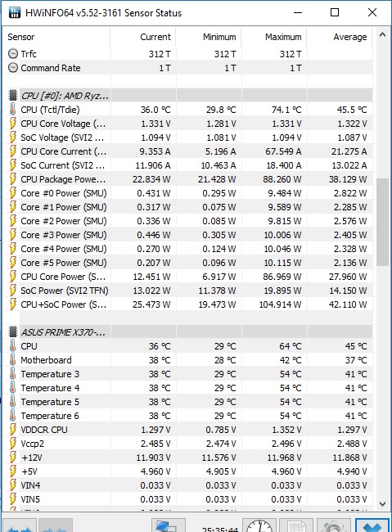Click the thermometer icon beside CPU (Tctl/Tdie)
The image size is (392, 532).
[13, 110]
